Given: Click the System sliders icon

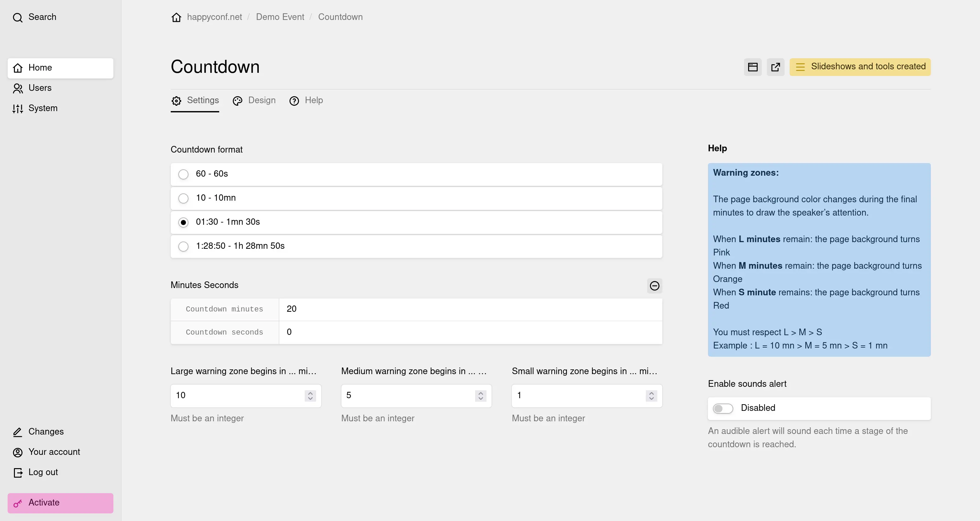Looking at the screenshot, I should 17,108.
